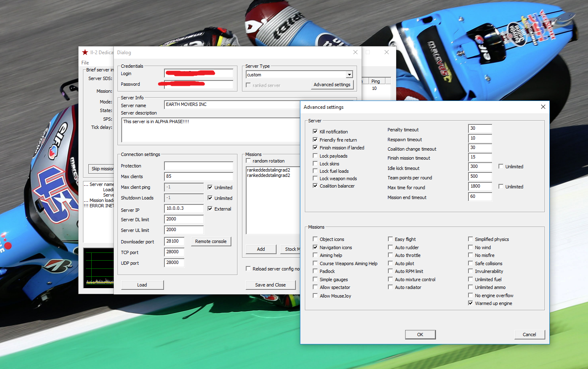Screen dimensions: 588x369
Task: Enable random rotation checkbox
Action: (248, 160)
